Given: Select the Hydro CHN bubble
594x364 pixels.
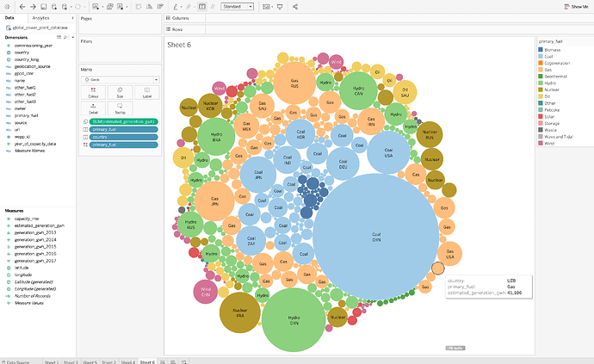Looking at the screenshot, I should coord(294,320).
